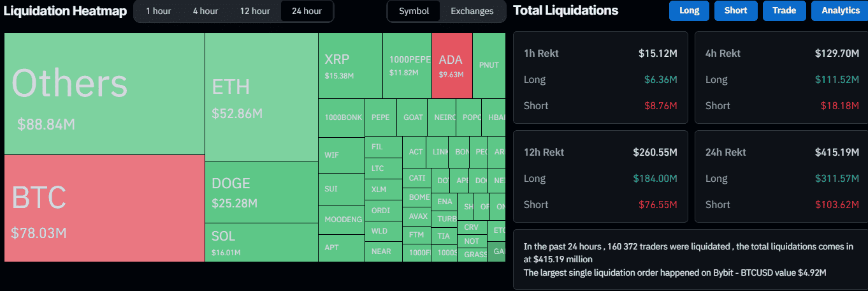
Task: Select the DOGE heatmap tile
Action: 261,191
